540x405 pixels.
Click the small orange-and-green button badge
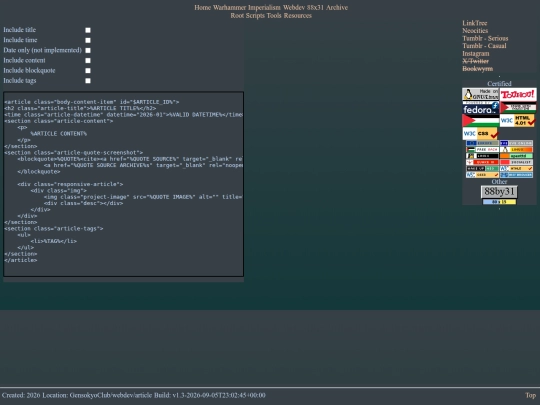pos(516,156)
